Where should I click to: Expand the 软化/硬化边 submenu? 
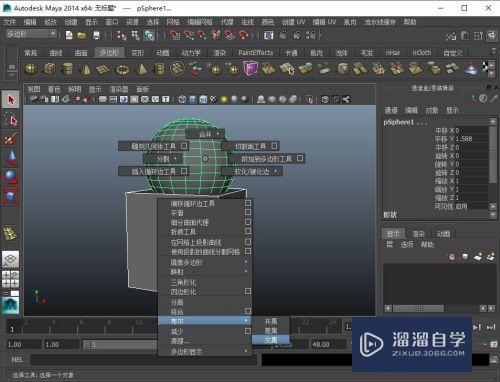point(252,171)
